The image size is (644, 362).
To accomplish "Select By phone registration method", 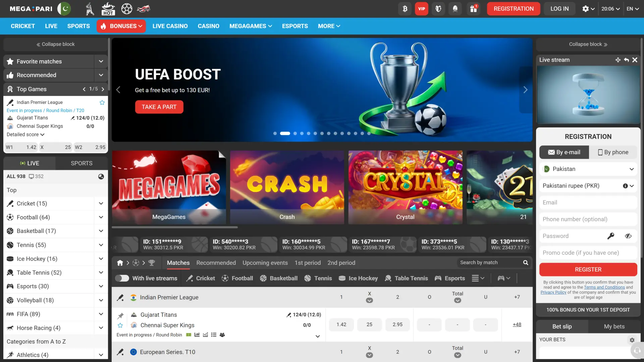I will 613,152.
